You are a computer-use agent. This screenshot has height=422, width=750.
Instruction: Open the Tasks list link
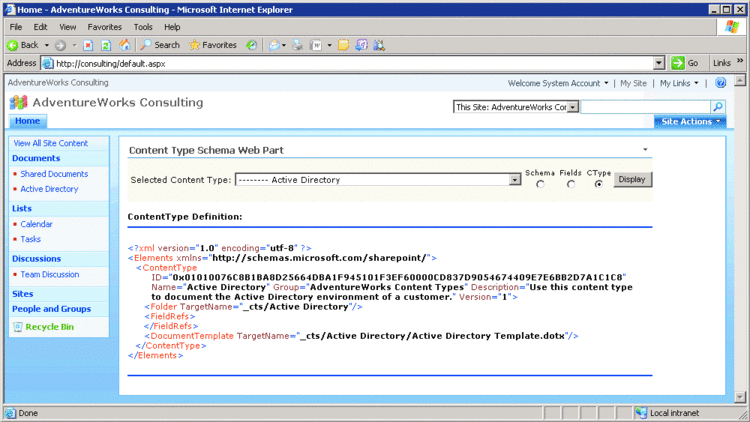[31, 239]
